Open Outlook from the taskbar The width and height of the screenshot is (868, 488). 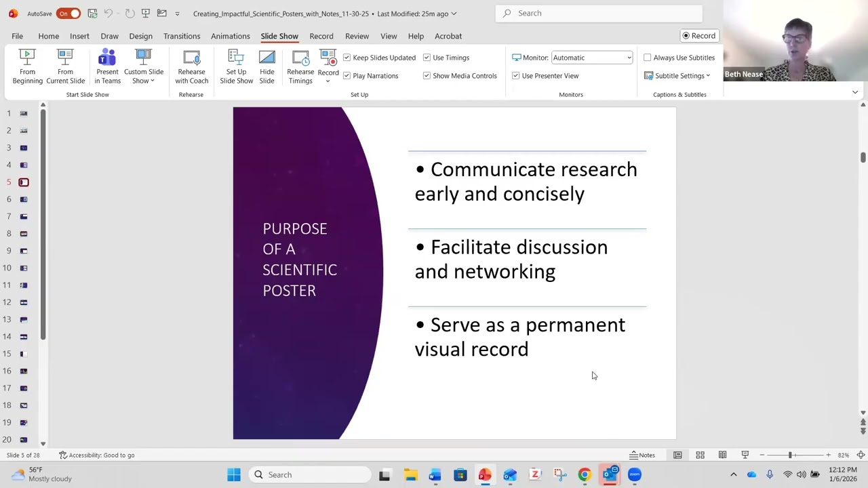[610, 474]
